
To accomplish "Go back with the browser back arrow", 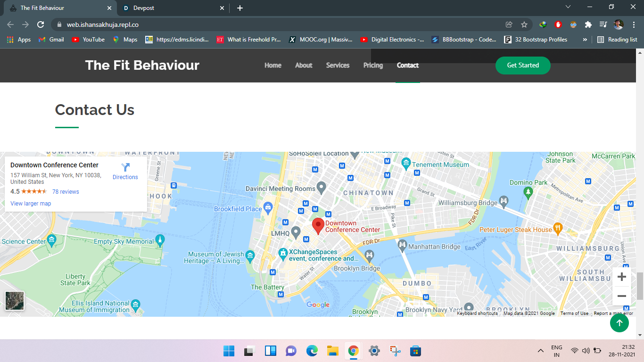I will click(x=10, y=25).
